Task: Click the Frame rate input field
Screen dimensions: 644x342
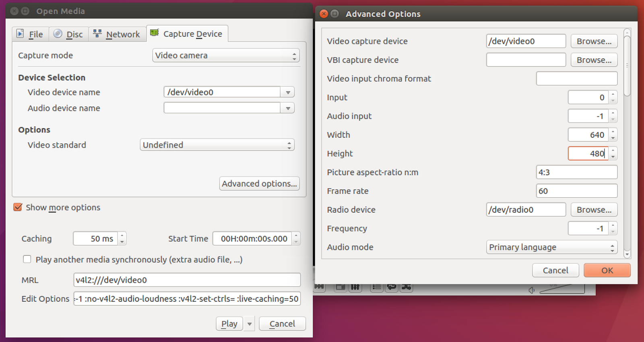Action: (576, 191)
